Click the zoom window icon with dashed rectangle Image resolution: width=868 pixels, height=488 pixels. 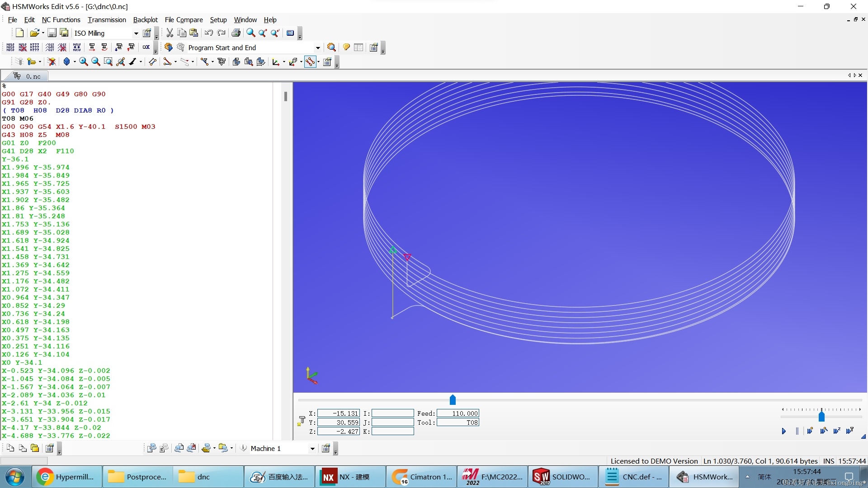(108, 62)
